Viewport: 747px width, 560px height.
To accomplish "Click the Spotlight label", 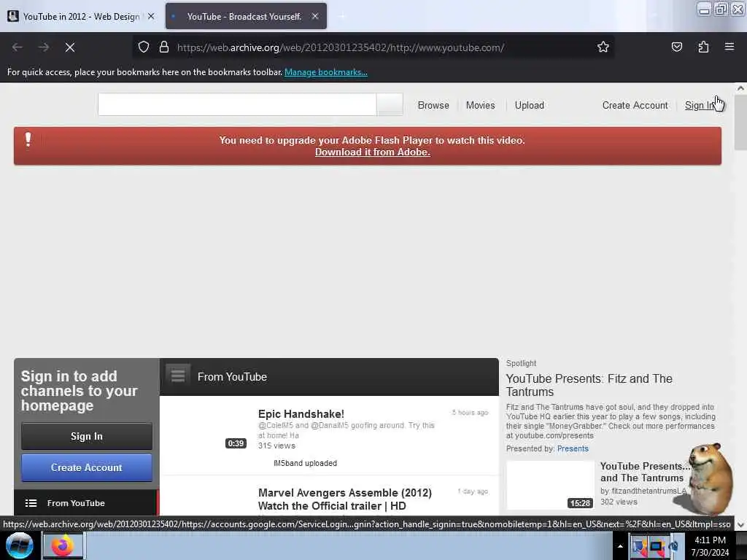I will click(521, 363).
